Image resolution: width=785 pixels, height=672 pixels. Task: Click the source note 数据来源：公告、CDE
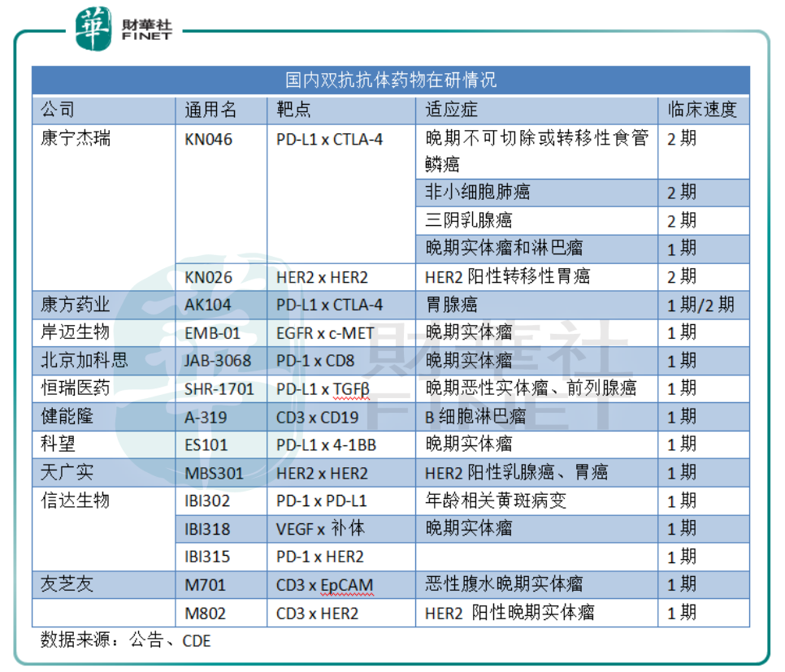[x=126, y=640]
